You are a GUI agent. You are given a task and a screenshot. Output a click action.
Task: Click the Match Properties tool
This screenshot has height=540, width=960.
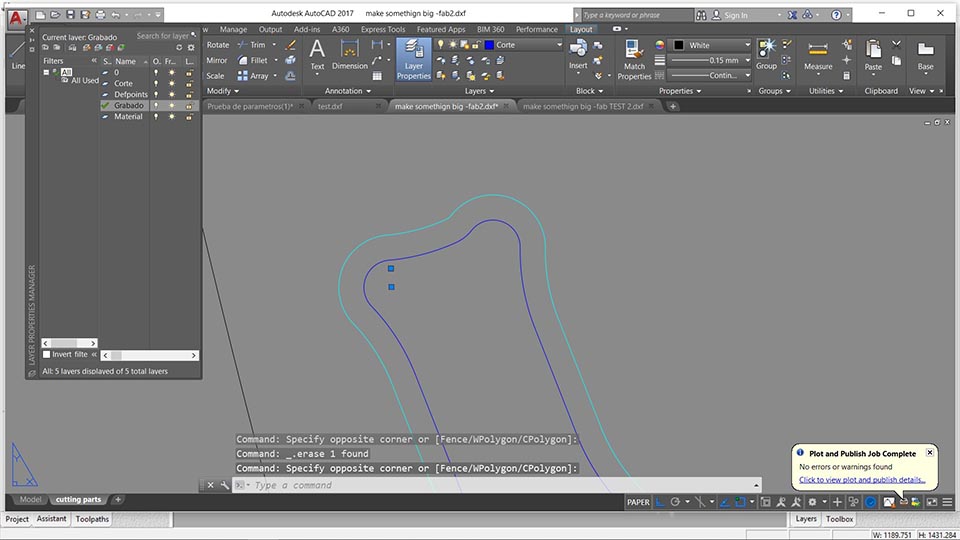tap(634, 59)
